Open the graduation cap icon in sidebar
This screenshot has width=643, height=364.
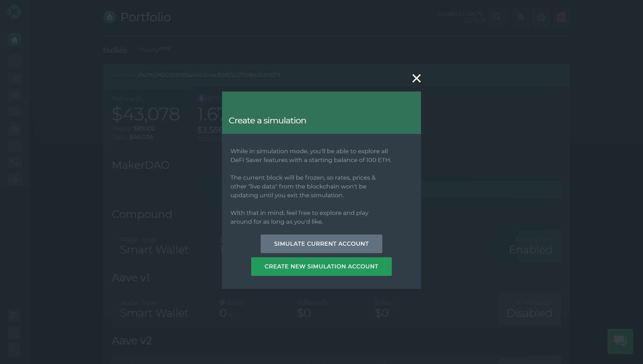pyautogui.click(x=15, y=180)
